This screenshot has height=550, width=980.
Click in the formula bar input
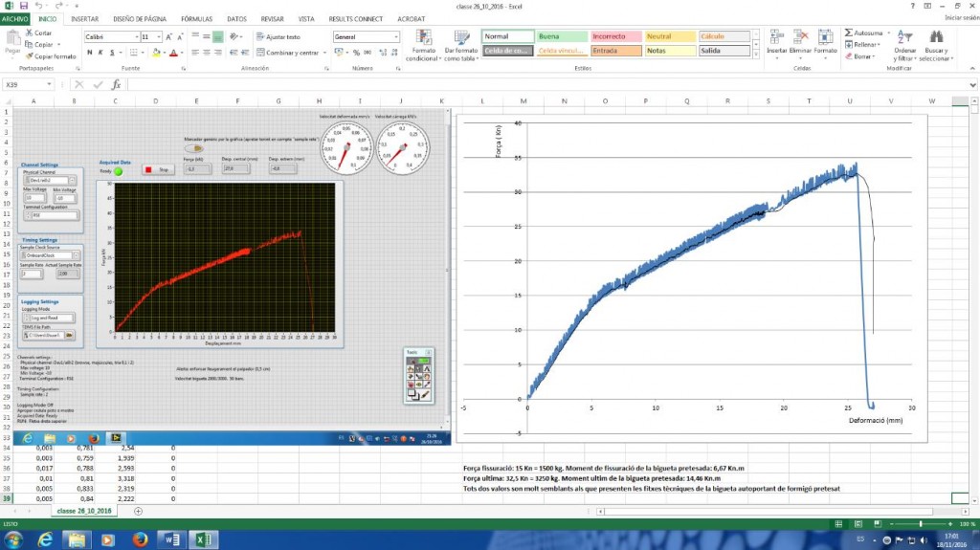(x=546, y=84)
